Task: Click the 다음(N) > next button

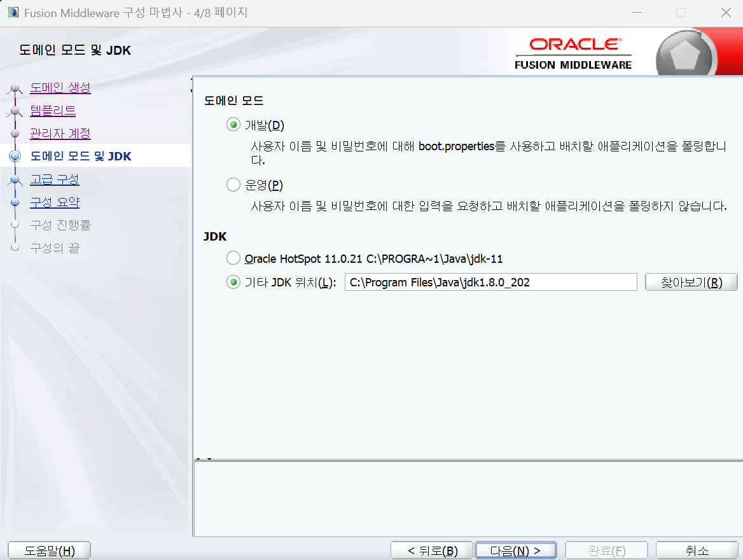Action: coord(515,550)
